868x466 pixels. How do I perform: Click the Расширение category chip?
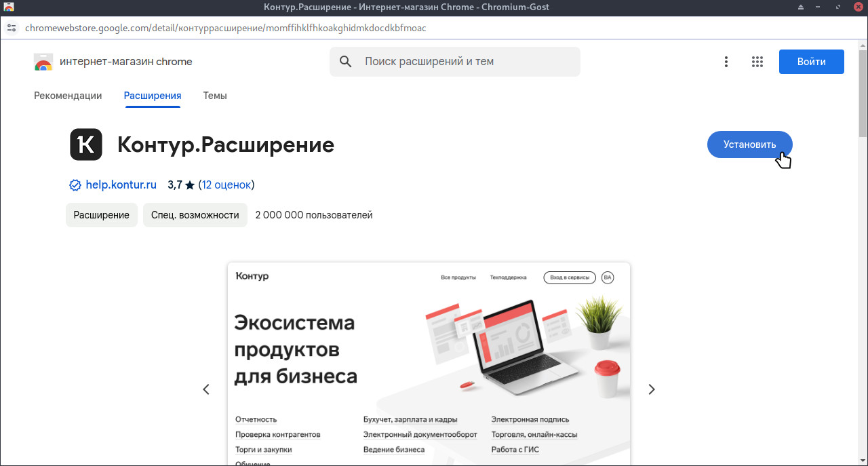102,215
